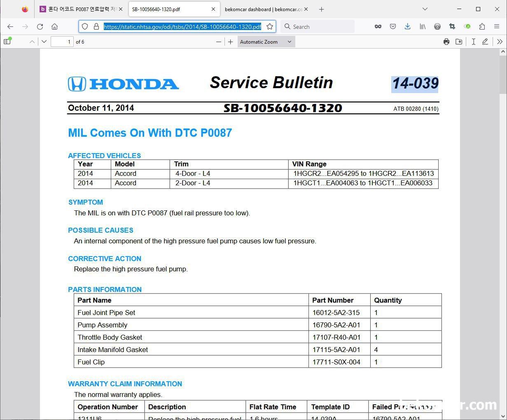Close the SB-10056640-1320.pdf tab
The image size is (507, 420).
(213, 9)
